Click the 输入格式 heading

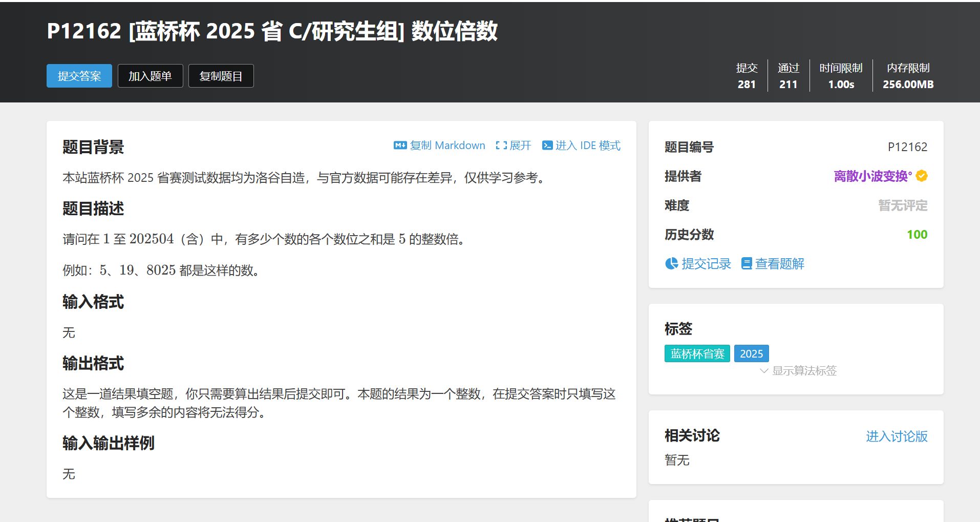tap(93, 302)
